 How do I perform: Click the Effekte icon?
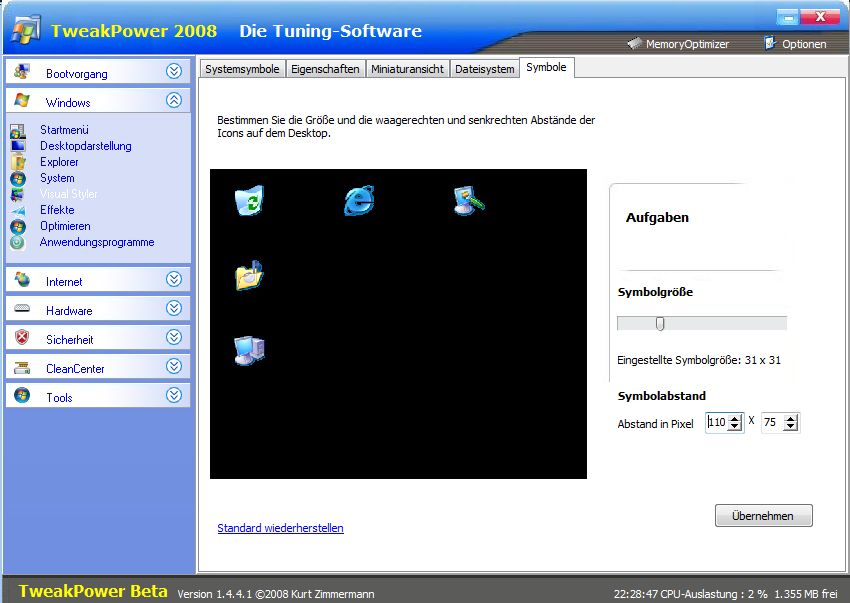point(18,210)
